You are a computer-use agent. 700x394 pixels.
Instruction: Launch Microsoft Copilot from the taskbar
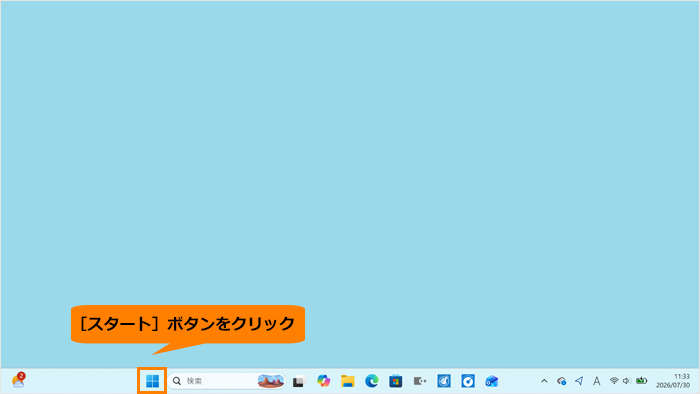click(x=323, y=381)
